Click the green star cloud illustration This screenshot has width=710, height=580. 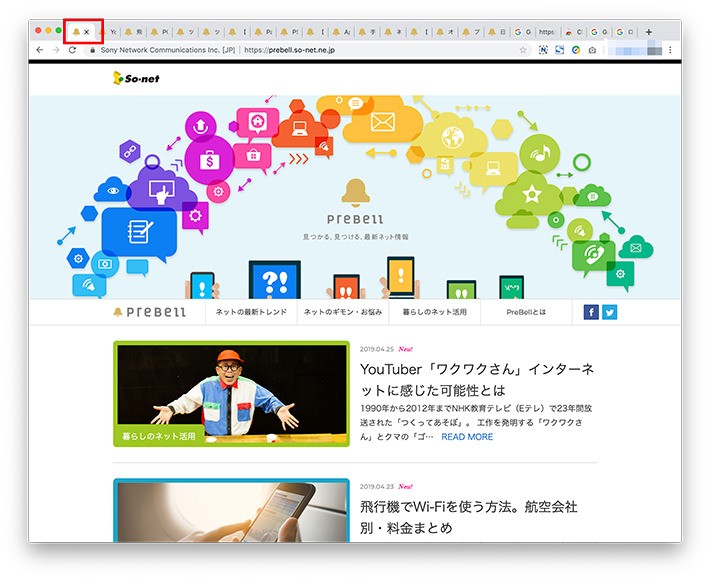(x=531, y=195)
